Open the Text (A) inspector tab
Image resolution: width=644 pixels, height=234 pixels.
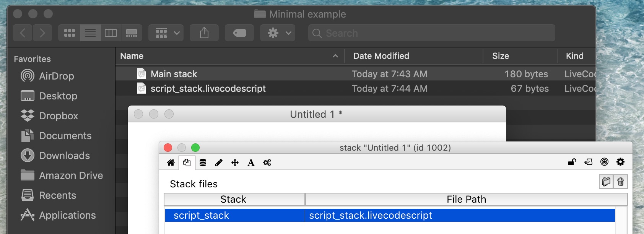[x=251, y=162]
